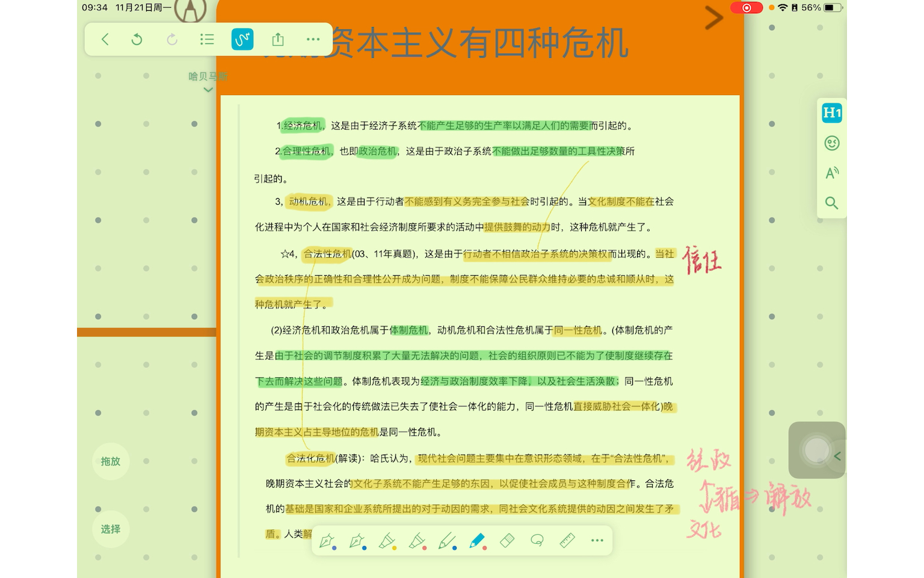This screenshot has height=578, width=924.
Task: Apply the H1 heading style
Action: (832, 113)
